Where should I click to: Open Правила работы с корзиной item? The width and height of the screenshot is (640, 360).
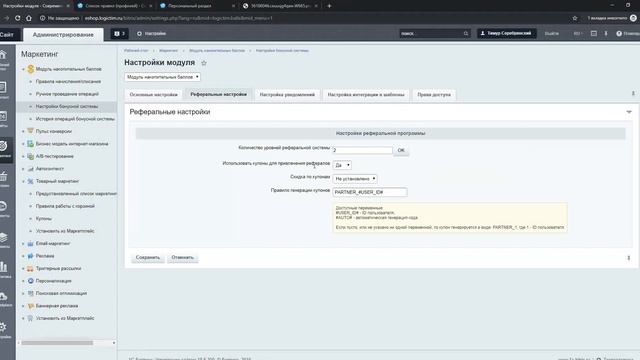coord(65,206)
